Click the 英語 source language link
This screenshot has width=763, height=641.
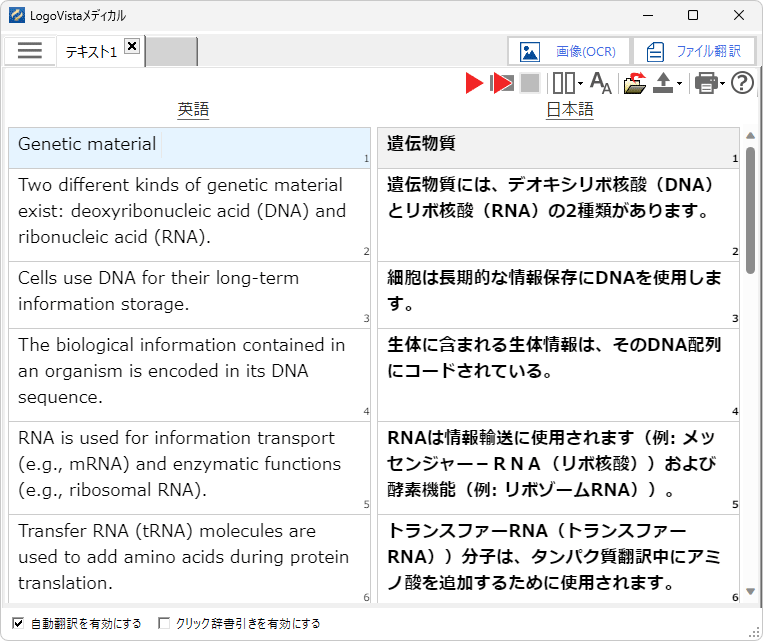point(193,110)
